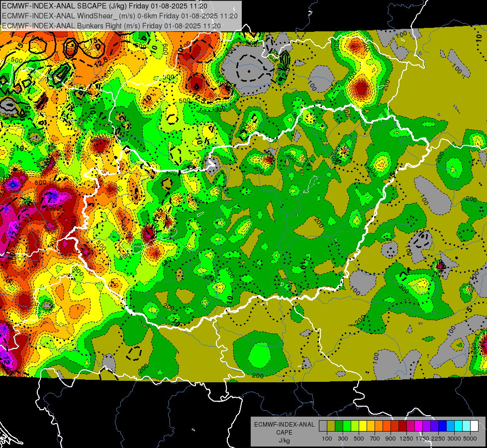Screen dimensions: 487x448
Task: Click the 100 legend tick label
Action: [x=327, y=439]
